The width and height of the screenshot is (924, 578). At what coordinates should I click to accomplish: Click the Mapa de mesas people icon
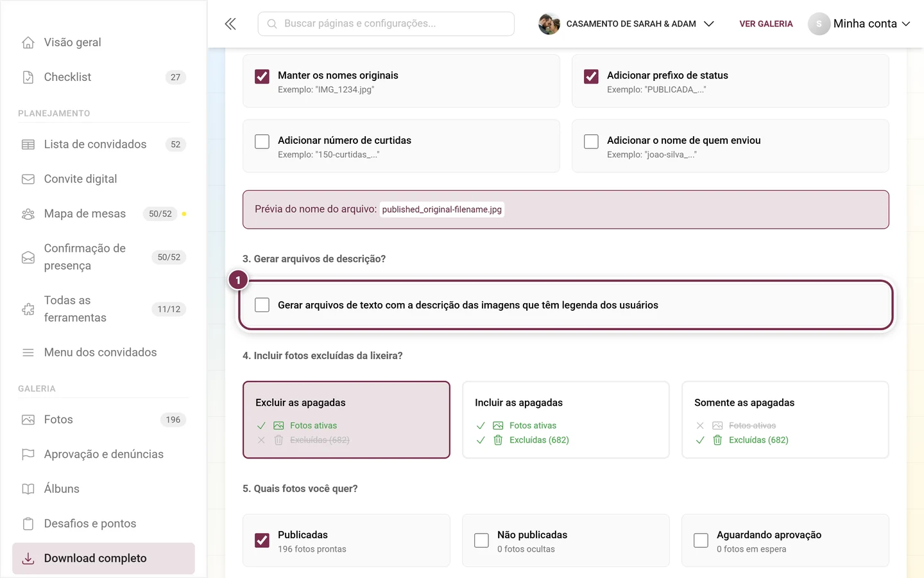click(28, 214)
